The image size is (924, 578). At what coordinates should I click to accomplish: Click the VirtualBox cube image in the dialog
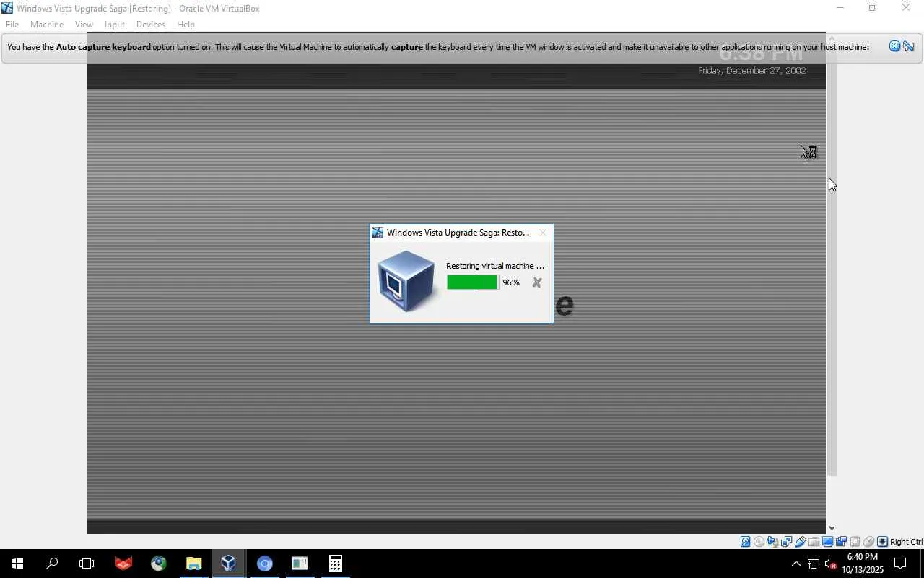pyautogui.click(x=406, y=281)
